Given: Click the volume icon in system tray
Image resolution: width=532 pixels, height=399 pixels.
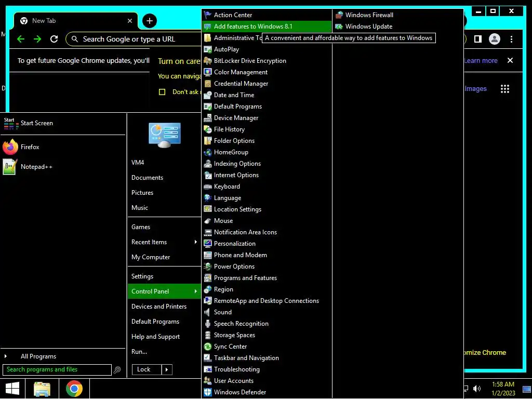Looking at the screenshot, I should point(477,389).
